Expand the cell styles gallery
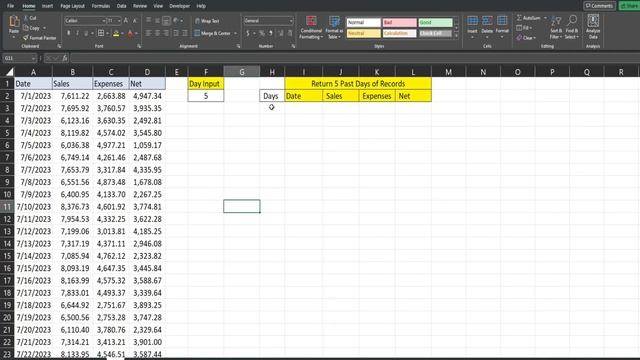Screen dimensions: 640x360 coord(456,36)
